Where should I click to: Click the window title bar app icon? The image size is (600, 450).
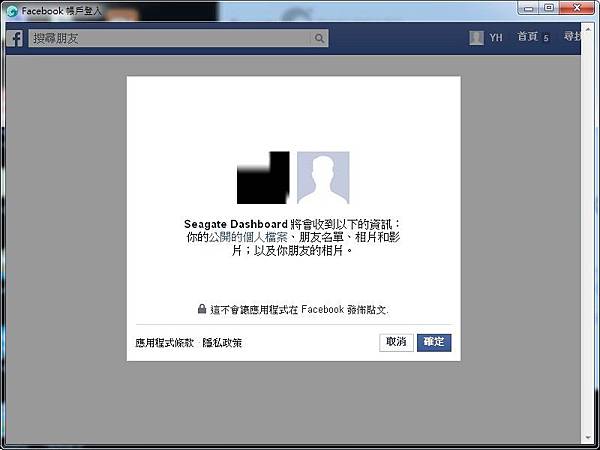coord(12,11)
